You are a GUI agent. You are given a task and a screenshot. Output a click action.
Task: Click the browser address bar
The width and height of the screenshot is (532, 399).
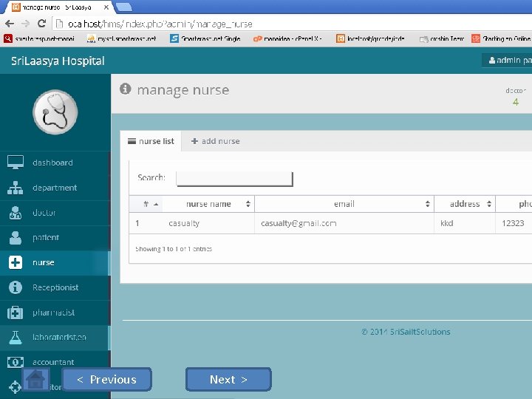pyautogui.click(x=292, y=24)
